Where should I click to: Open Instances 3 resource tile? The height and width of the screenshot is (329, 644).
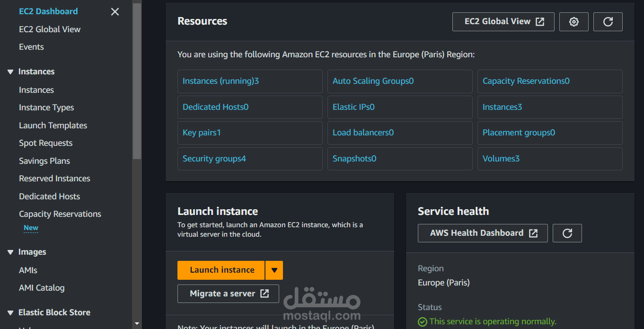click(550, 107)
